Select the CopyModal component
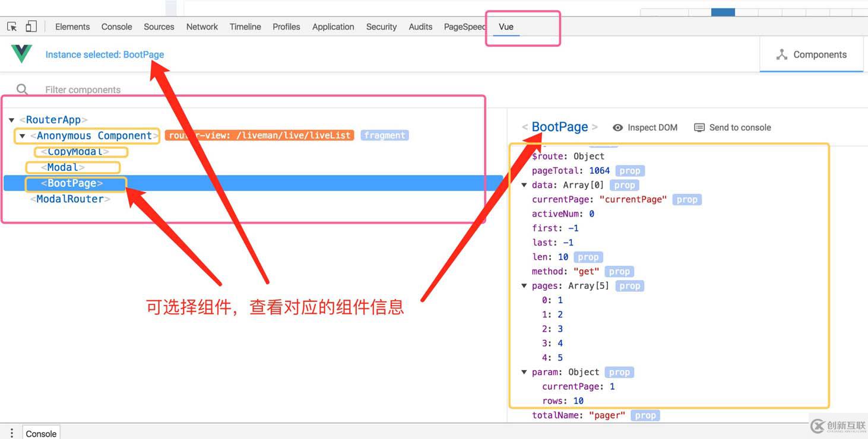This screenshot has width=868, height=439. point(75,152)
